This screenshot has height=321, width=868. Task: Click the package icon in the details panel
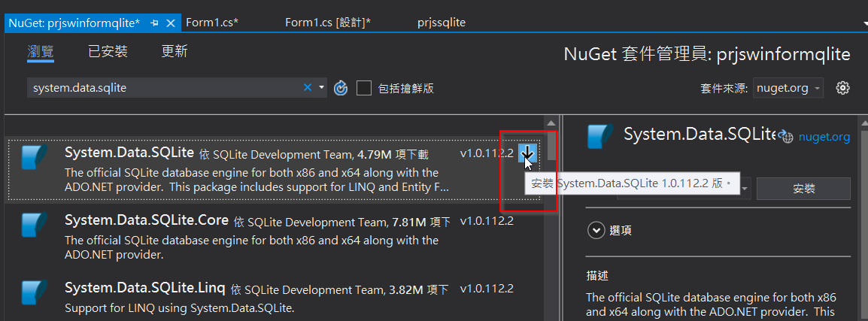(601, 138)
